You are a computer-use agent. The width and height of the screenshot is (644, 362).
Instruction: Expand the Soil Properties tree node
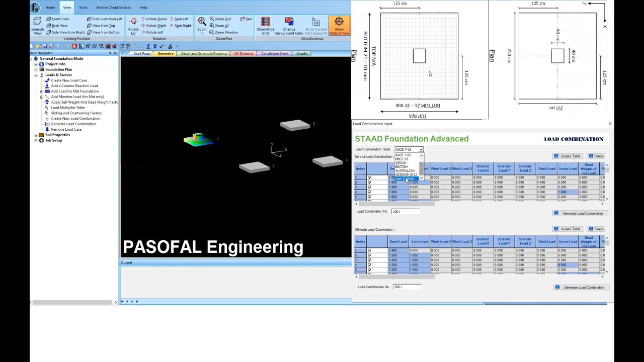36,135
